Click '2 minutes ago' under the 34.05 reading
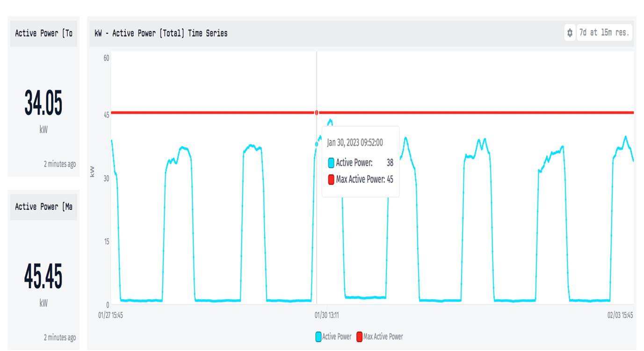The image size is (644, 351). 59,164
